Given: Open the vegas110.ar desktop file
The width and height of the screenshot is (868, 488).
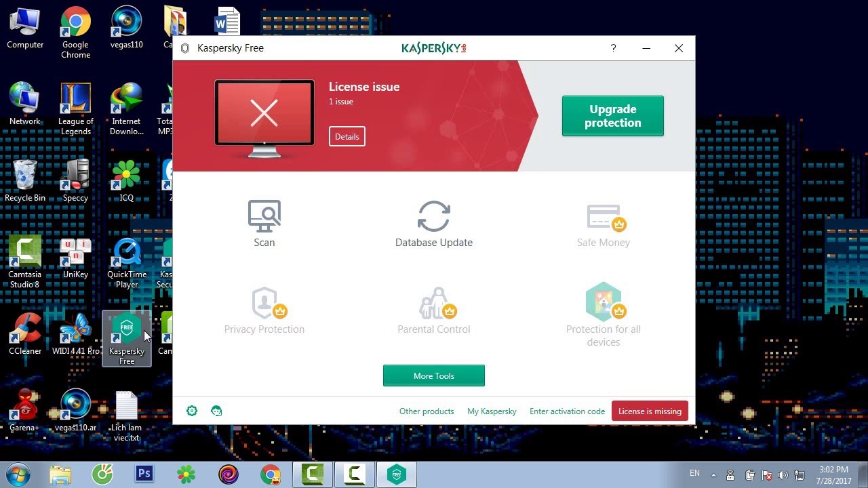Looking at the screenshot, I should [x=75, y=411].
